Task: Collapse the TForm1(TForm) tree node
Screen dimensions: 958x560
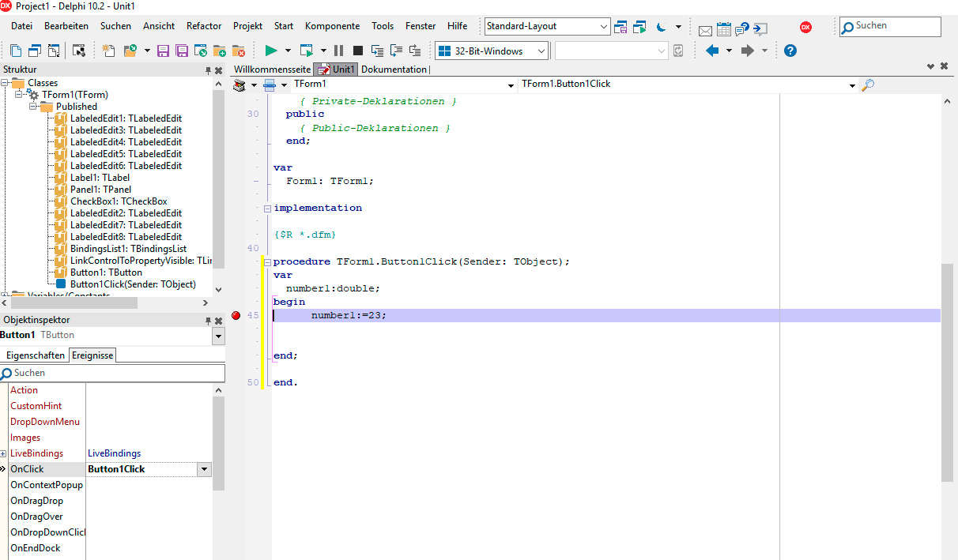Action: (19, 95)
